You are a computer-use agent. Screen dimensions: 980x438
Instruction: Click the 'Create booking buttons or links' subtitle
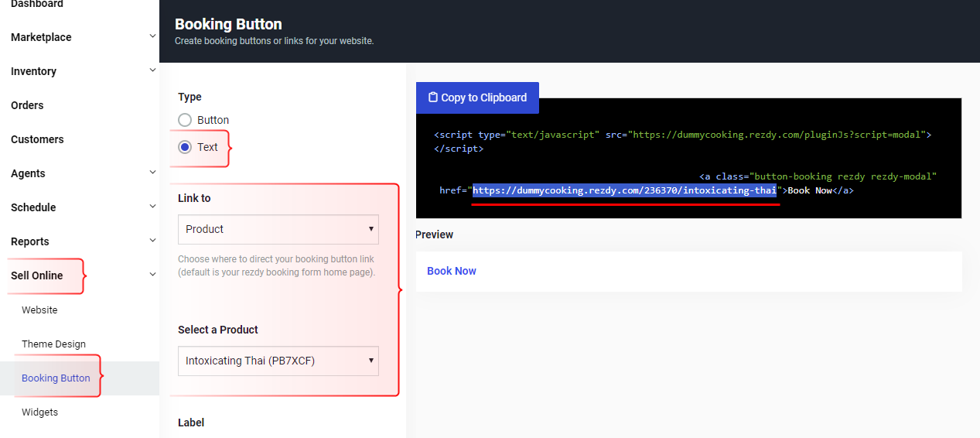(x=274, y=41)
